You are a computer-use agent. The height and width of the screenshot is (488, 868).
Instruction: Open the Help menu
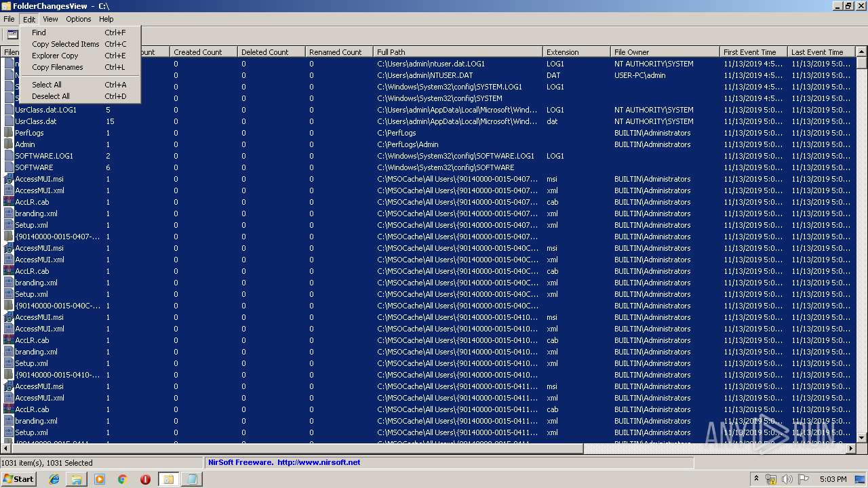pos(106,19)
